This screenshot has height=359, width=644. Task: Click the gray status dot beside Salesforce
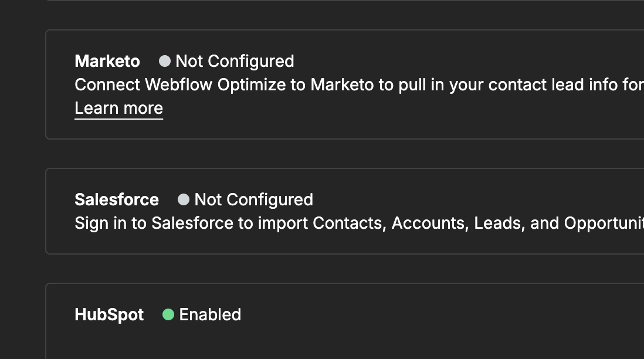[x=184, y=199]
